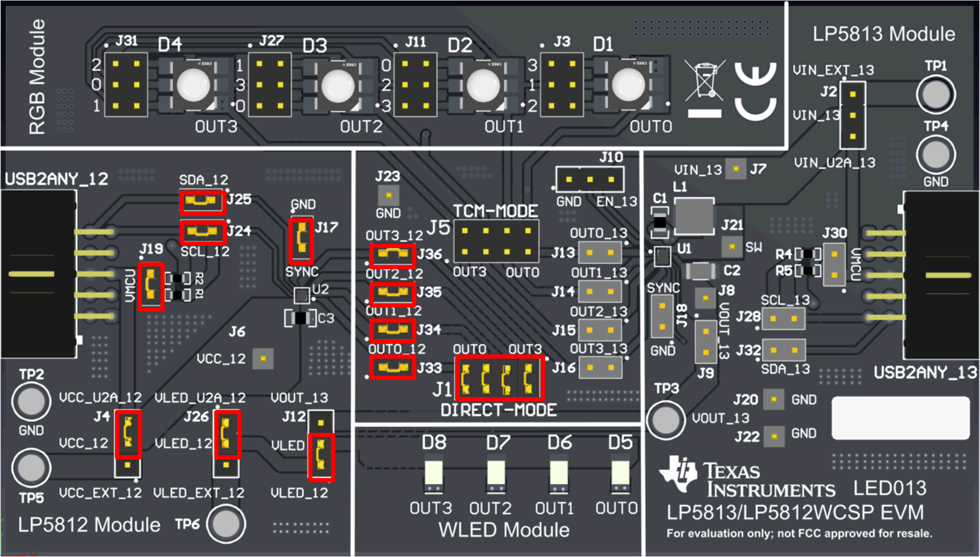The width and height of the screenshot is (980, 557).
Task: Click the J26 VLED_12 jumper
Action: pyautogui.click(x=227, y=434)
